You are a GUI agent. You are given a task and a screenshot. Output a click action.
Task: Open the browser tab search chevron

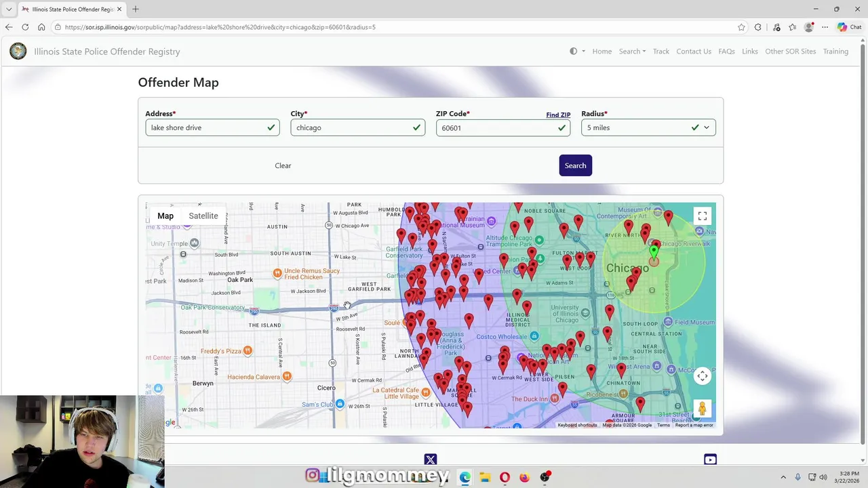point(9,9)
